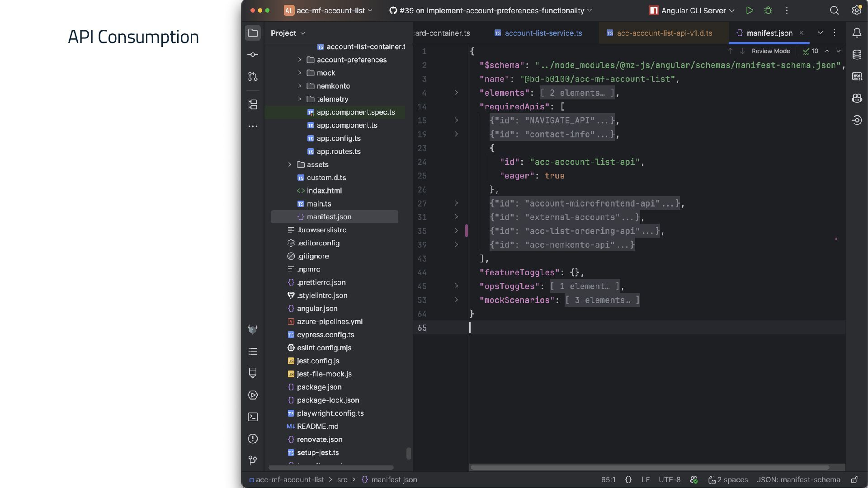Open the Angular CLI Server configuration dropdown
This screenshot has height=488, width=868.
[692, 10]
